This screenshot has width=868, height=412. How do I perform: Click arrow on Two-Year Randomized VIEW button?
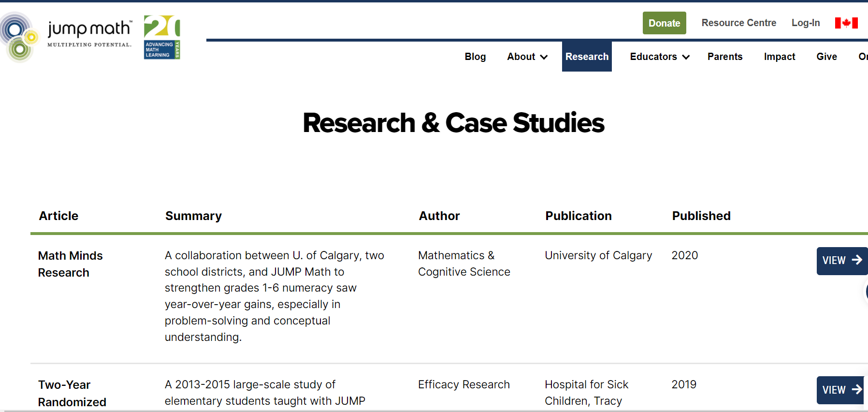coord(857,389)
